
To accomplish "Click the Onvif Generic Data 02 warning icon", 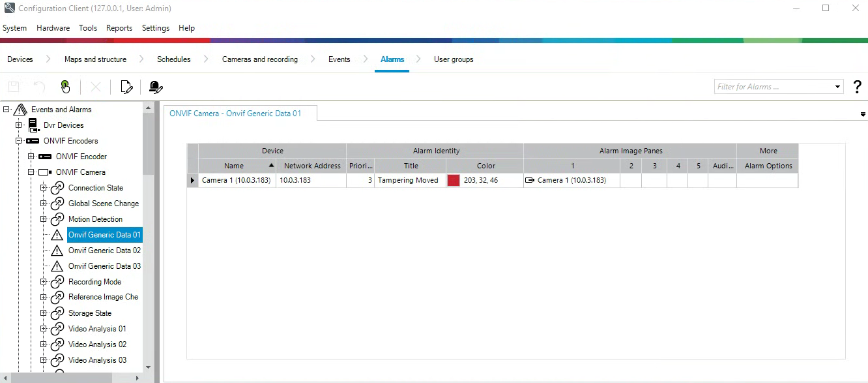I will [x=57, y=251].
